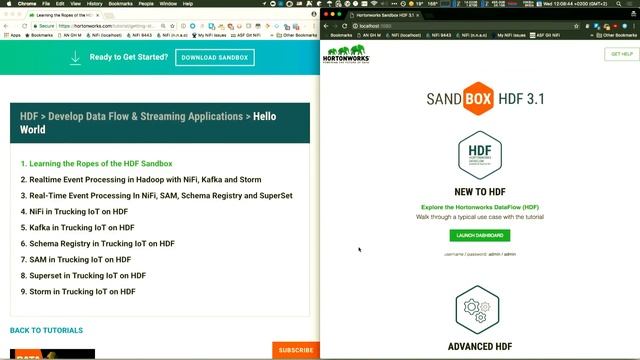Click Develop Data Flow & Streaming Applications breadcrumb
Image resolution: width=640 pixels, height=360 pixels.
[x=145, y=116]
